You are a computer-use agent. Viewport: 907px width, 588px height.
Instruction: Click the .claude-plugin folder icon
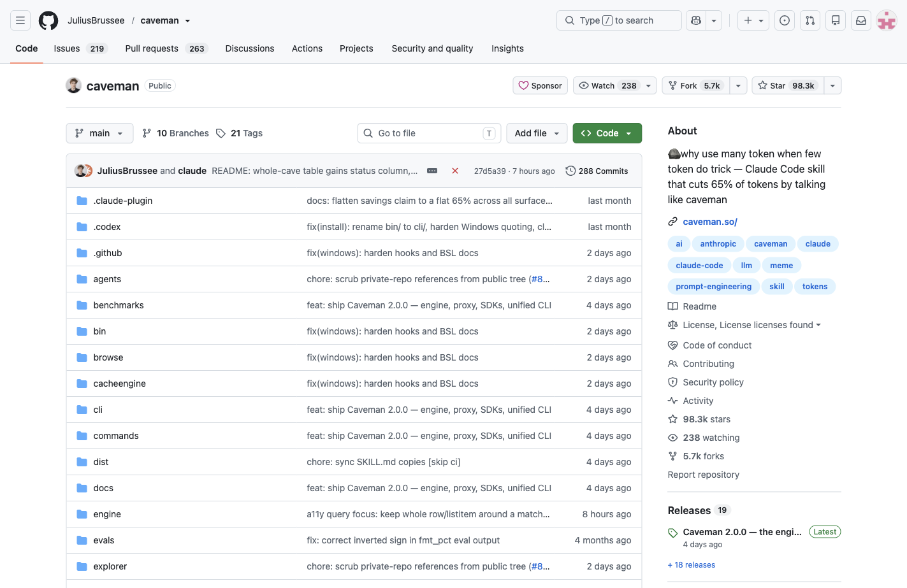point(82,201)
